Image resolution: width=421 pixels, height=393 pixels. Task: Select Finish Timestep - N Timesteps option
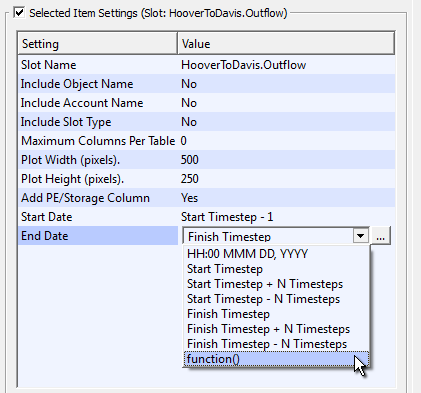tap(276, 344)
